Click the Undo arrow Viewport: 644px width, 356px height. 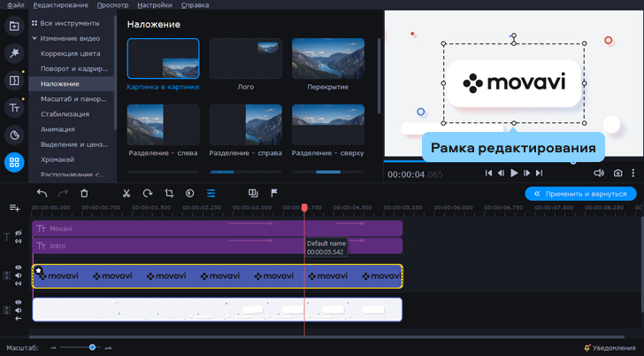pos(42,193)
